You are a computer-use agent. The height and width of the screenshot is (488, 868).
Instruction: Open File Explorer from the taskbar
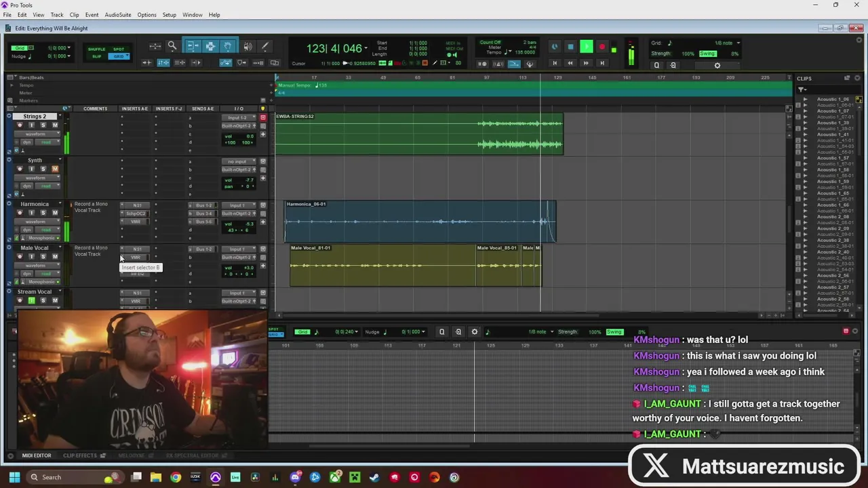tap(155, 477)
